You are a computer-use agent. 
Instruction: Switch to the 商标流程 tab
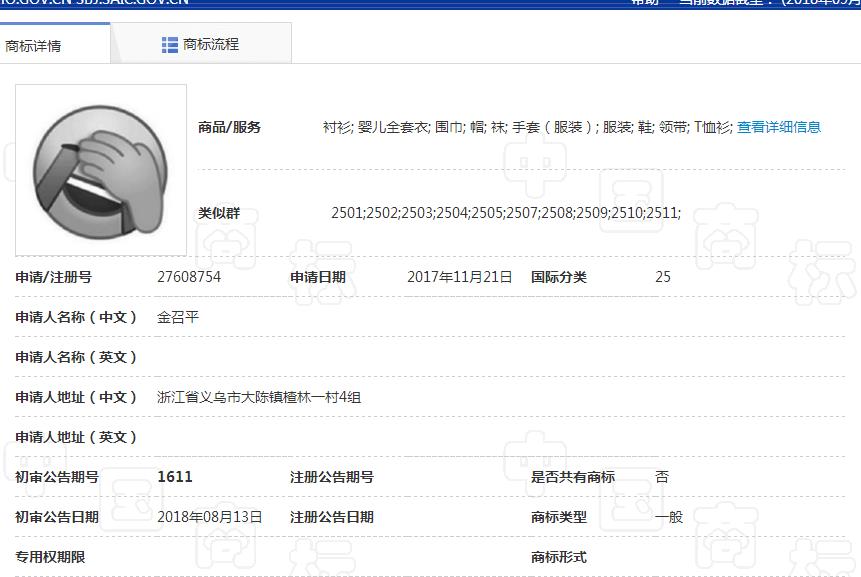pos(211,45)
